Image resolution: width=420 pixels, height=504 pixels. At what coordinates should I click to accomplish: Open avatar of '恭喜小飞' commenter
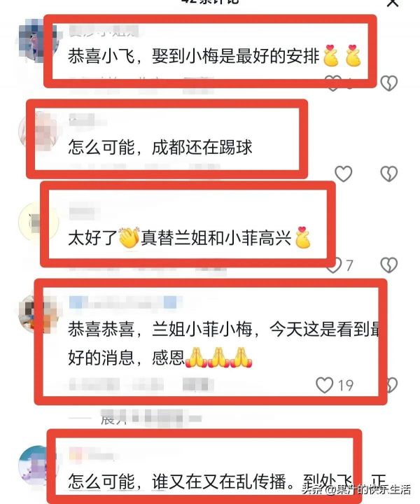click(x=38, y=41)
